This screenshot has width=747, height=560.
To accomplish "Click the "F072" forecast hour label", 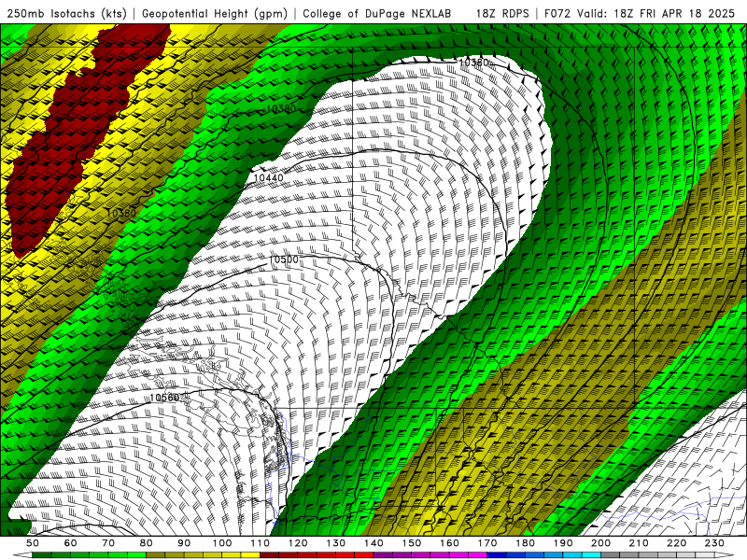I will [557, 13].
